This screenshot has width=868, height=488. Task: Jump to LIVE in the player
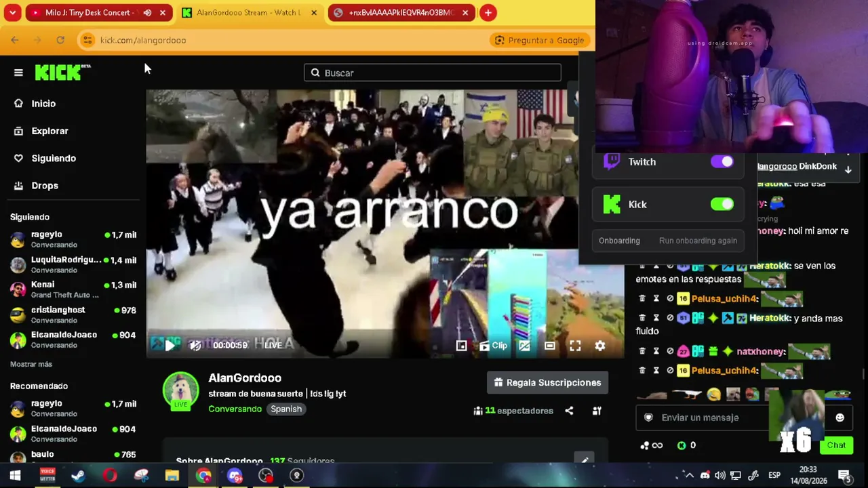[273, 345]
